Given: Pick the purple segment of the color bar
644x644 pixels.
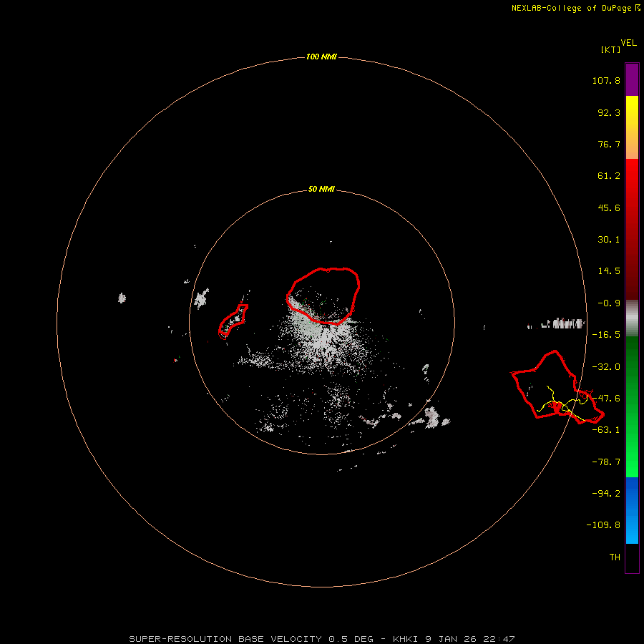Looking at the screenshot, I should tap(632, 79).
